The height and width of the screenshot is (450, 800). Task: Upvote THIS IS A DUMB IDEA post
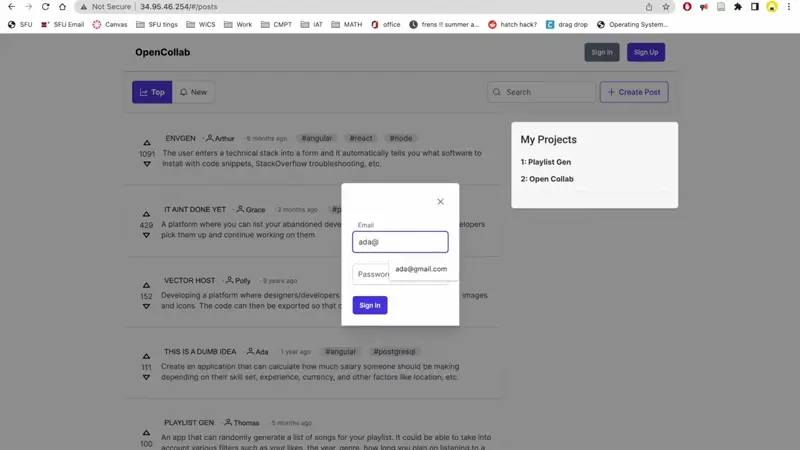[x=146, y=356]
